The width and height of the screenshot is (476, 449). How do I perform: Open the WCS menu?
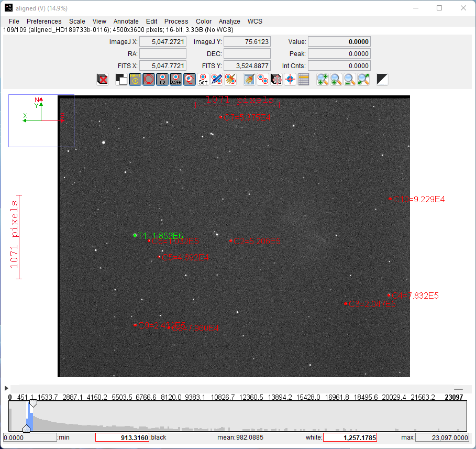click(x=255, y=21)
